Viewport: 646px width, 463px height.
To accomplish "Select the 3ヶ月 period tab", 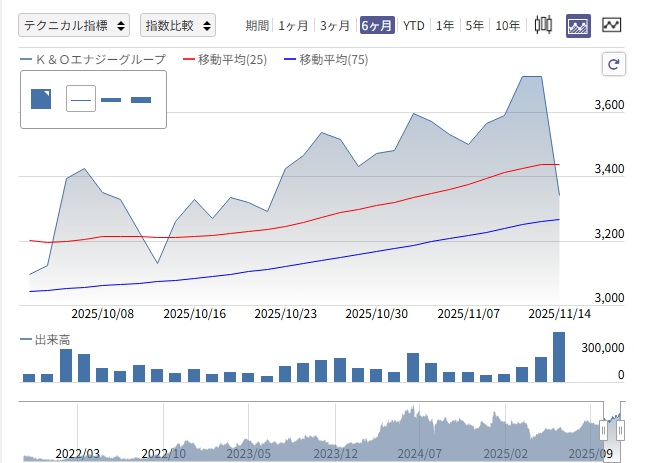I will coord(334,26).
